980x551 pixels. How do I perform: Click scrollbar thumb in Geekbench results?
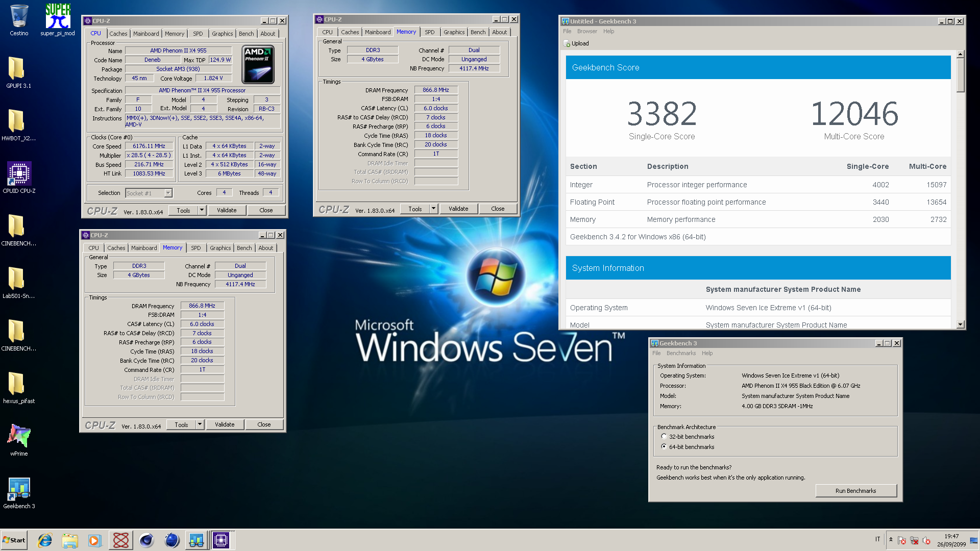coord(960,75)
